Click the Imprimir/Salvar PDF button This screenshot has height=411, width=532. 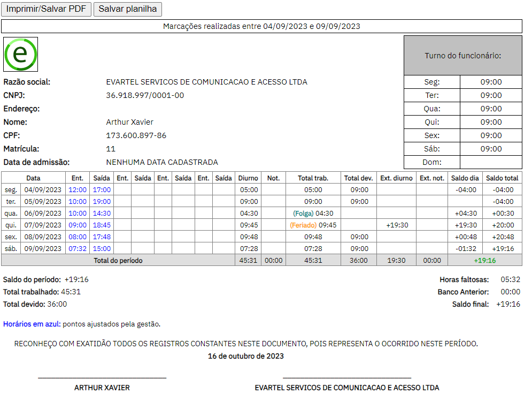46,9
